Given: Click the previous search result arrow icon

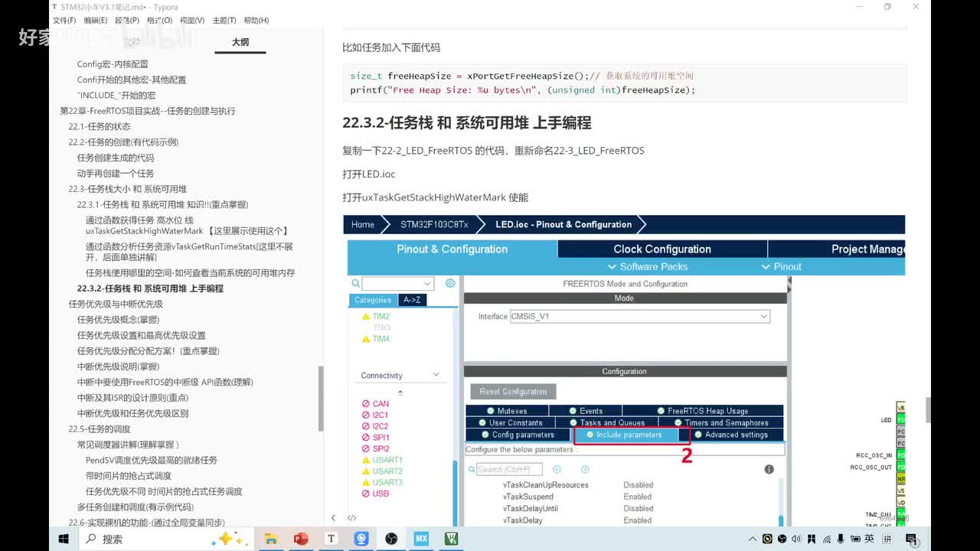Looking at the screenshot, I should [x=557, y=469].
